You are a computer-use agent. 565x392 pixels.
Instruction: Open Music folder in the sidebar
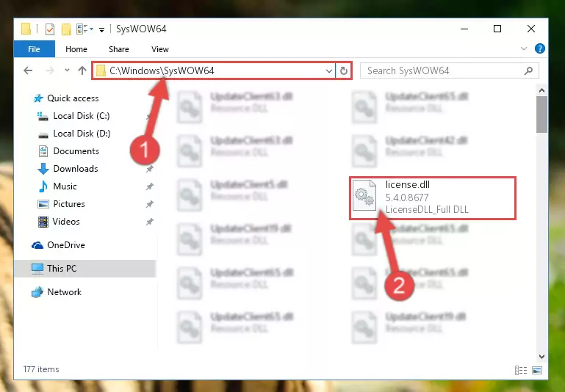point(65,186)
